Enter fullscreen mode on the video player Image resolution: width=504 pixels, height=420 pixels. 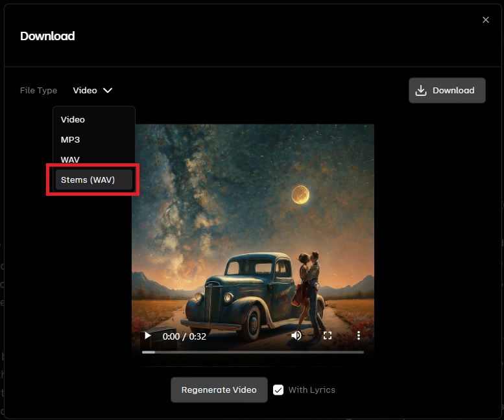328,336
